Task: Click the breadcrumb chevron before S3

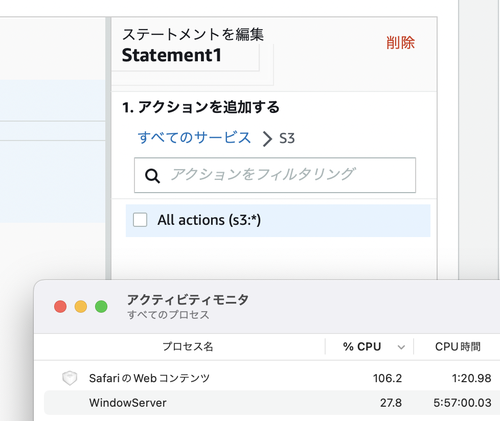Action: tap(267, 139)
